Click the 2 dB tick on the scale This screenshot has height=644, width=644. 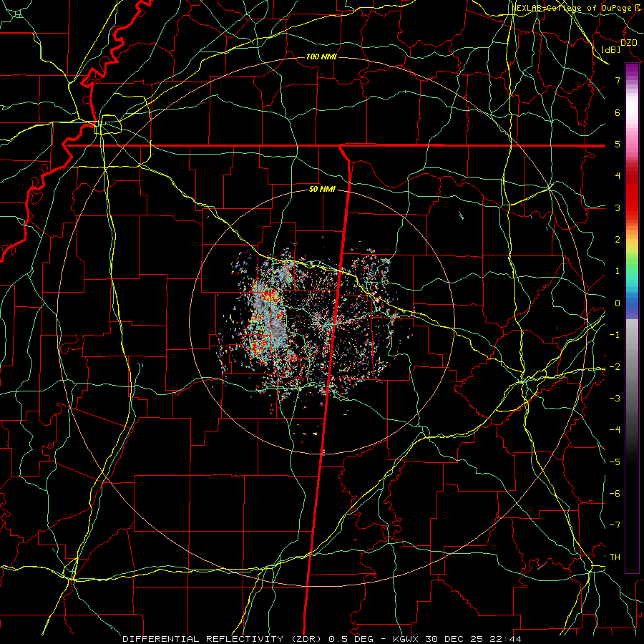coord(618,240)
